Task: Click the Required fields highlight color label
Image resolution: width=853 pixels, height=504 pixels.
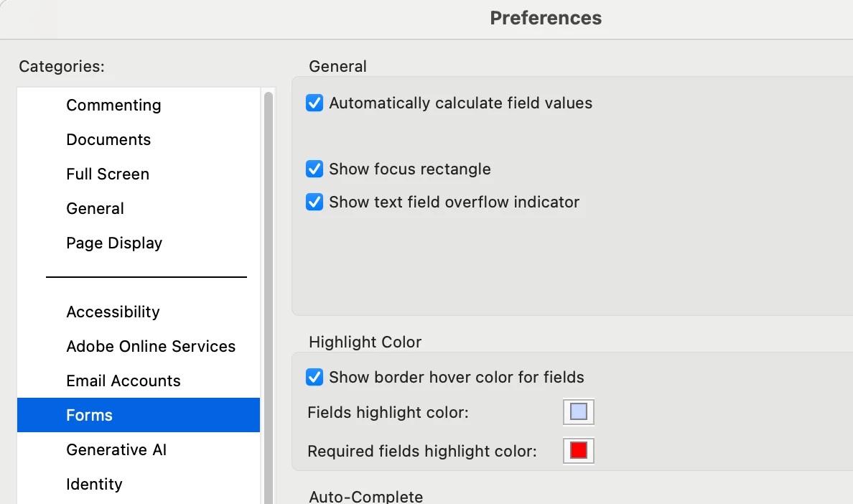Action: (x=422, y=452)
